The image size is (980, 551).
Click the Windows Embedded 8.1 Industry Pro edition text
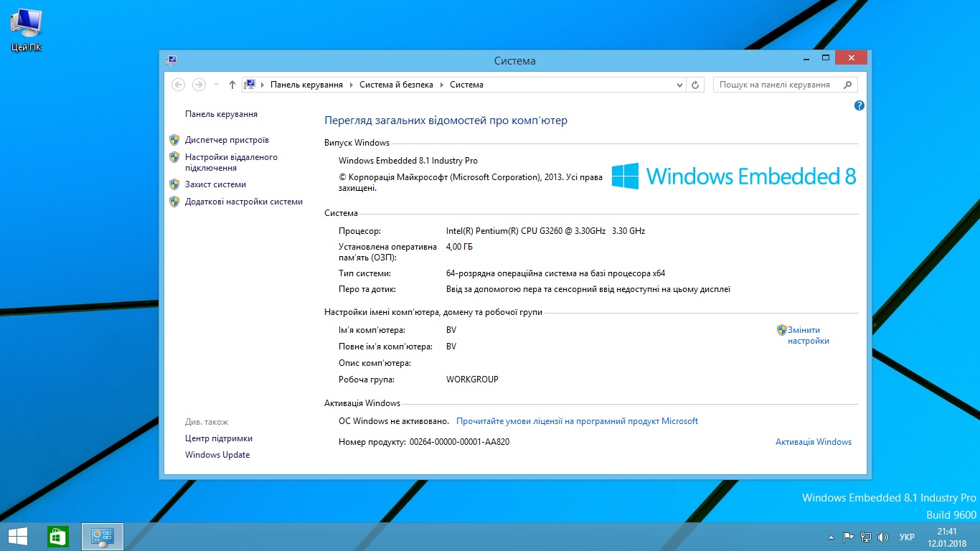pyautogui.click(x=408, y=161)
